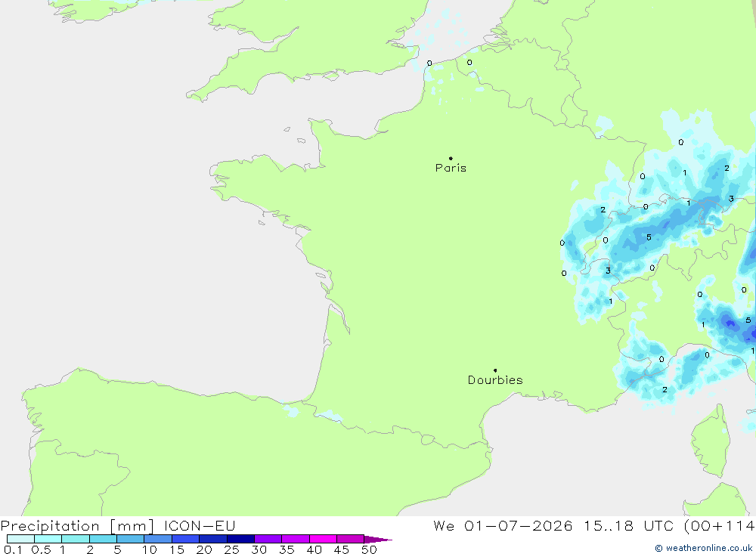
Task: Pick the 35 to 40 mm legend swatch
Action: (296, 539)
